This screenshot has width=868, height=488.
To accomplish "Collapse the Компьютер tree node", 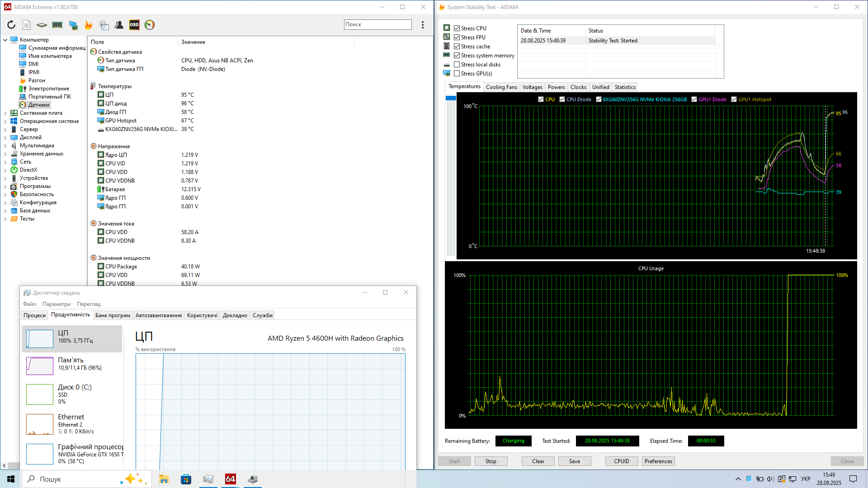I will 5,40.
